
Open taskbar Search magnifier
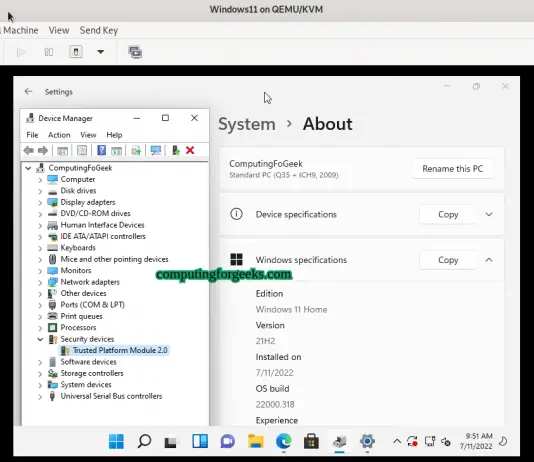coord(144,441)
